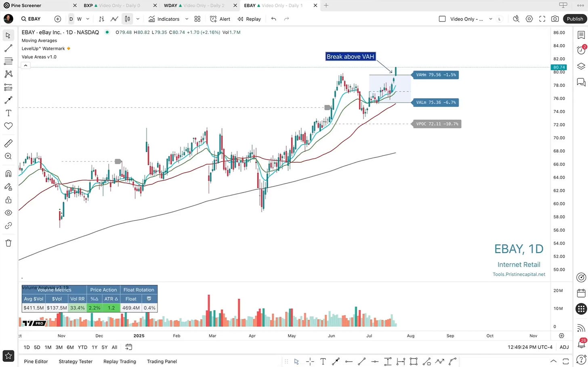Open the pattern drawing tools
The width and height of the screenshot is (588, 367).
point(8,74)
